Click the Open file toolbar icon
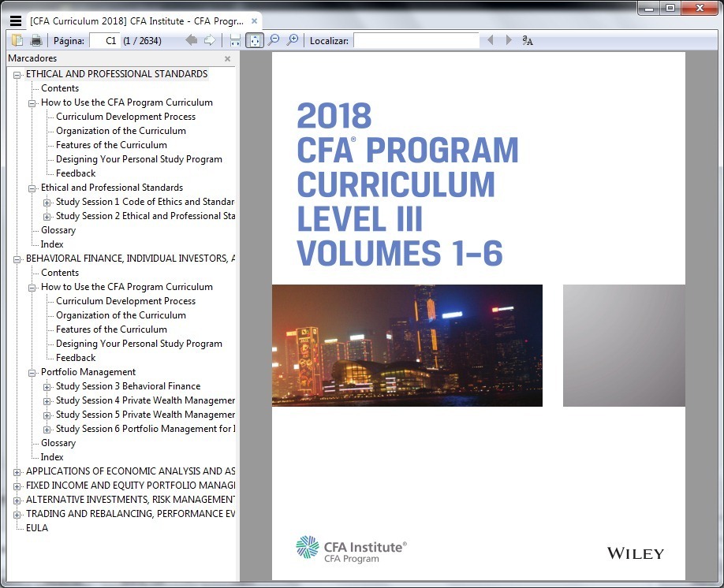 (17, 41)
